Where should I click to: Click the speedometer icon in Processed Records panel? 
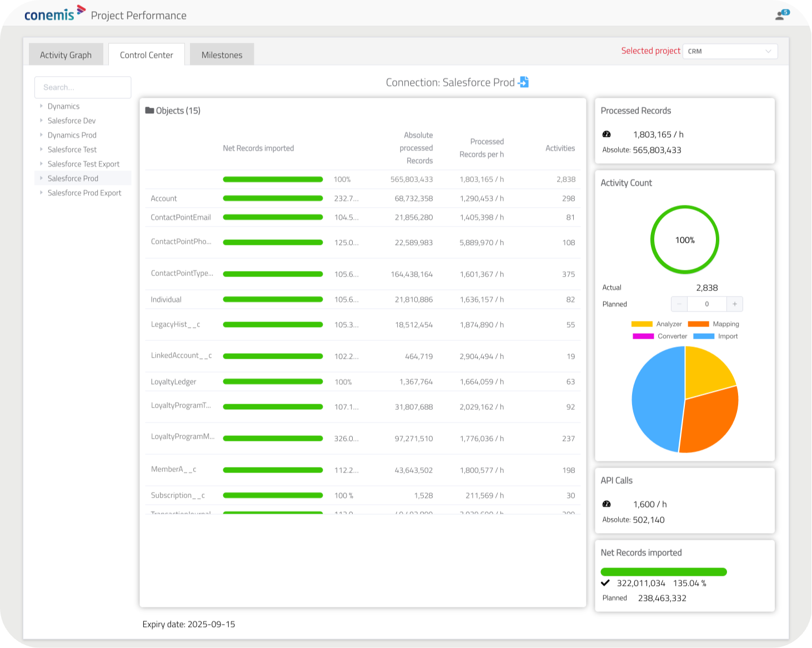tap(606, 134)
